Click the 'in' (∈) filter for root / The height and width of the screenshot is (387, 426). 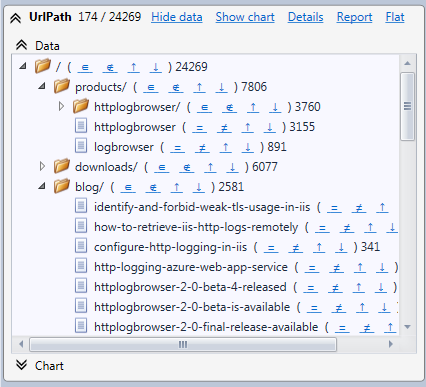[x=85, y=68]
